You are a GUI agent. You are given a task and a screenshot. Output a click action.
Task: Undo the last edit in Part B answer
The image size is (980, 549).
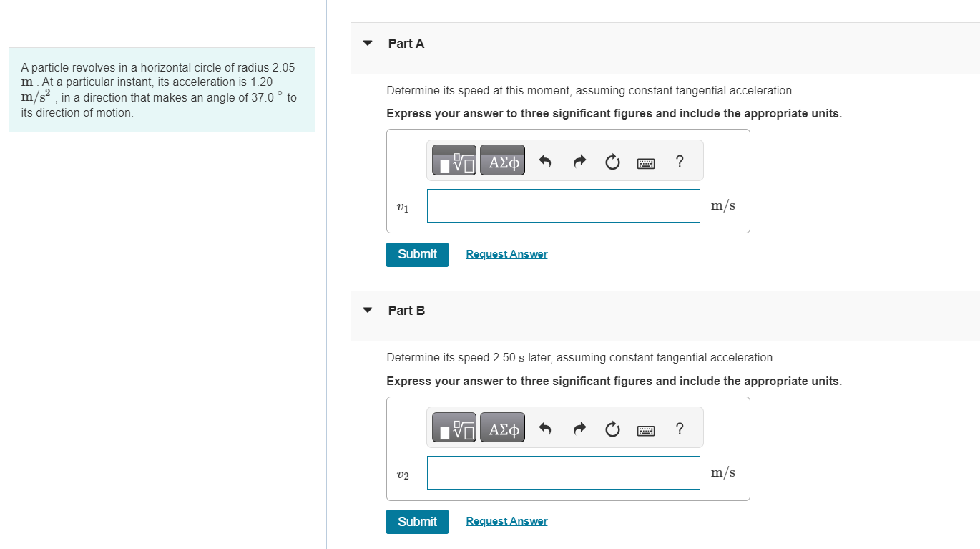pyautogui.click(x=544, y=428)
